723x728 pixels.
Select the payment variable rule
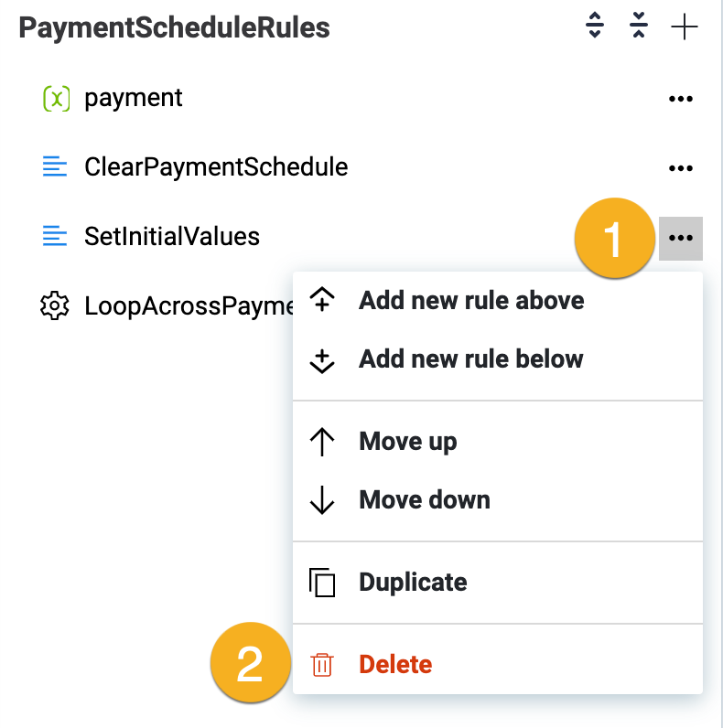pos(134,98)
